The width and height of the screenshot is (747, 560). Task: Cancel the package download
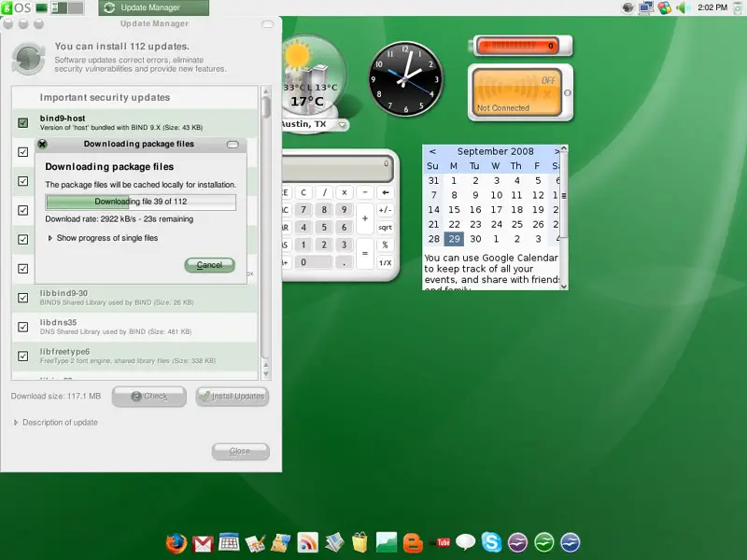pyautogui.click(x=209, y=265)
